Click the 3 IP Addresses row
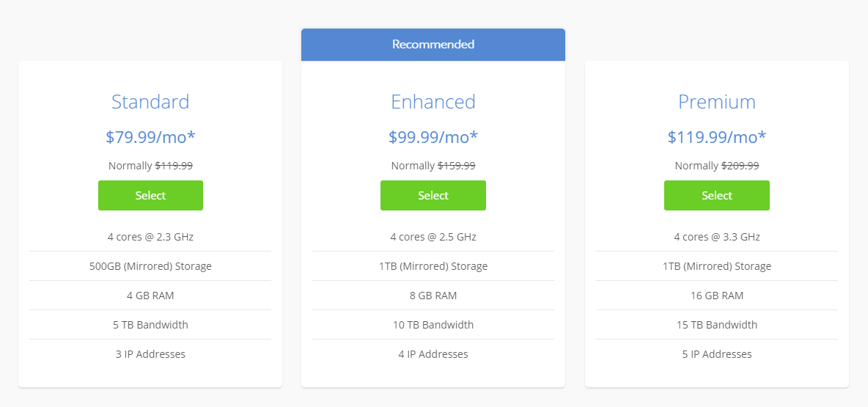 tap(150, 354)
